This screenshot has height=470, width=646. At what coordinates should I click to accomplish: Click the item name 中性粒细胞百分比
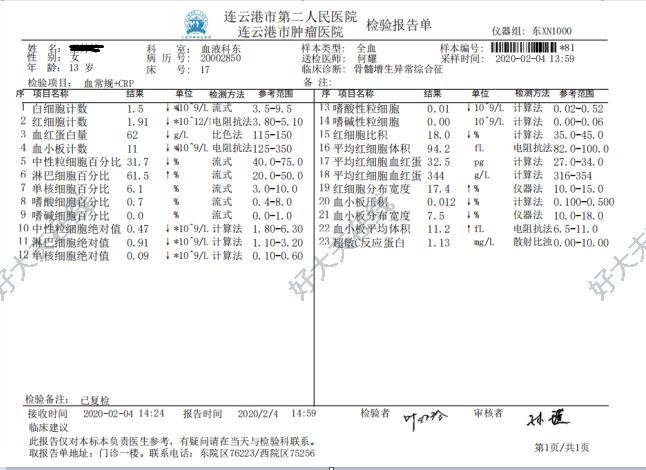[76, 162]
